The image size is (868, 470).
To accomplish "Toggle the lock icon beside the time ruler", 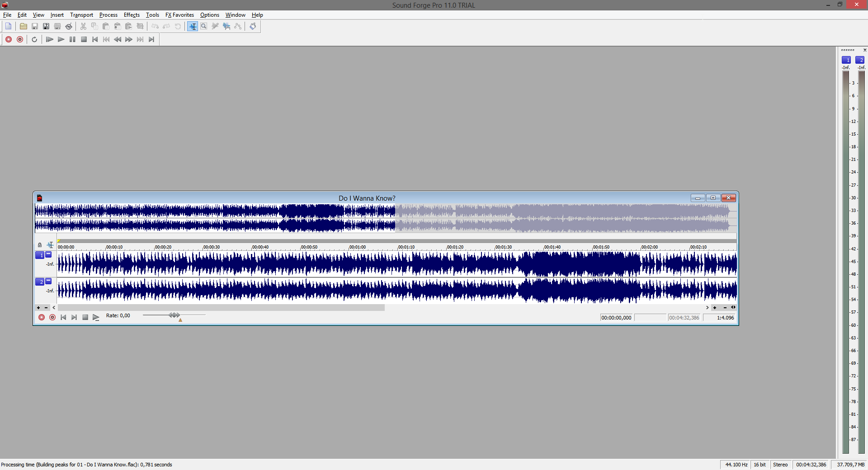I will pyautogui.click(x=40, y=245).
